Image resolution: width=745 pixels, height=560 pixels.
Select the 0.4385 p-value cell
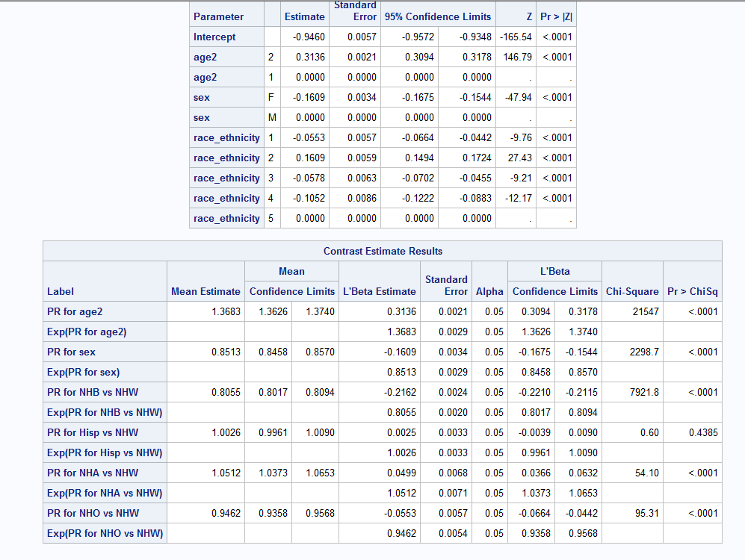click(703, 432)
